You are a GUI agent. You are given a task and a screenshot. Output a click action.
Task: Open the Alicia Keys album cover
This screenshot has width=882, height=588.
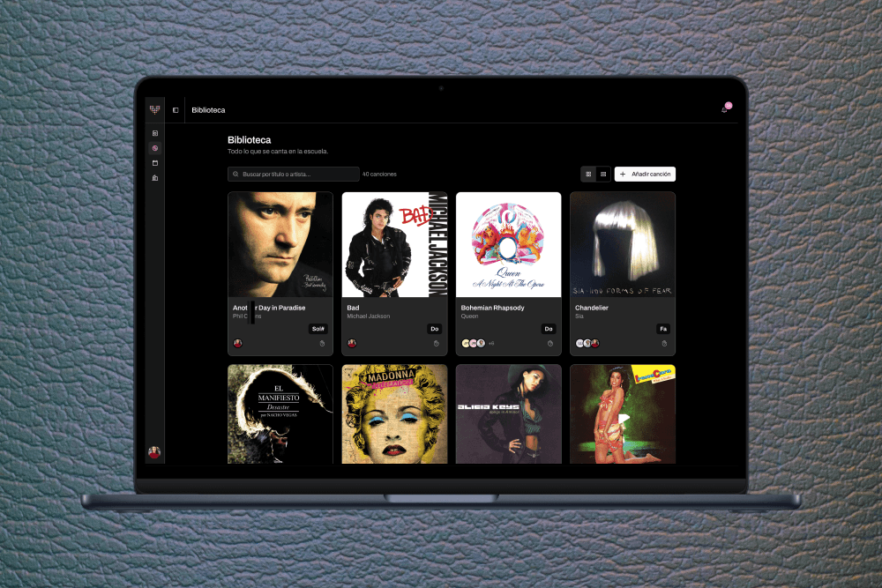tap(509, 414)
